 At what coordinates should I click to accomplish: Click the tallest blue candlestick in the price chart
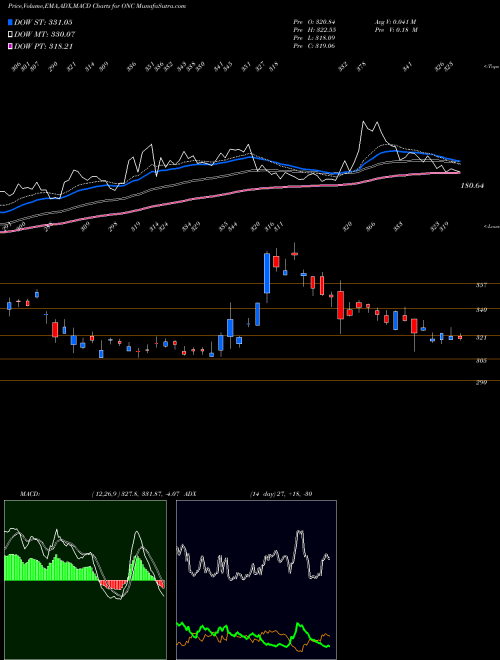click(267, 273)
